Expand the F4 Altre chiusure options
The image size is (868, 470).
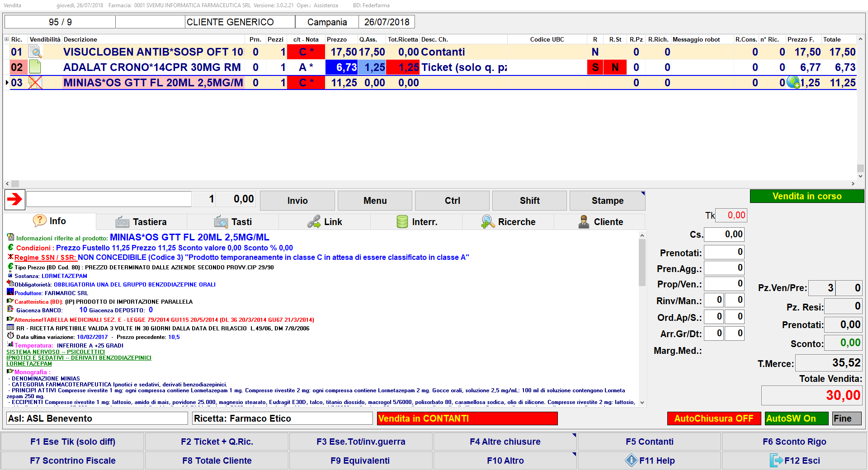tap(505, 442)
